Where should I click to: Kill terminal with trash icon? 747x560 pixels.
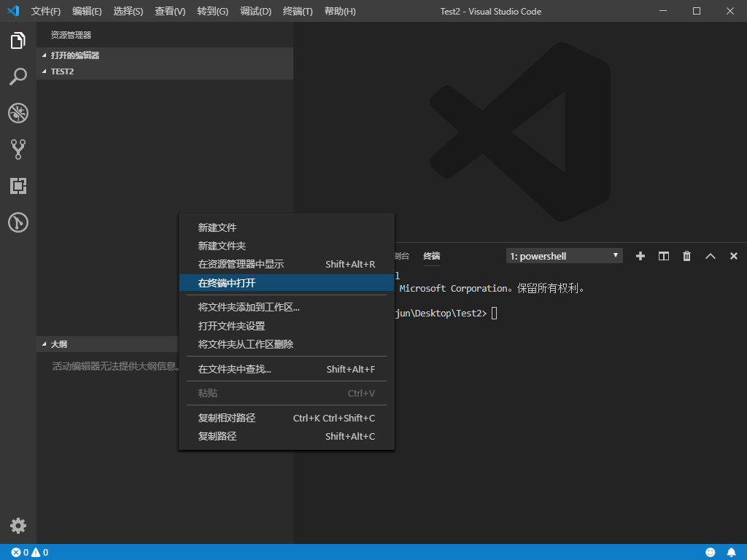point(686,256)
